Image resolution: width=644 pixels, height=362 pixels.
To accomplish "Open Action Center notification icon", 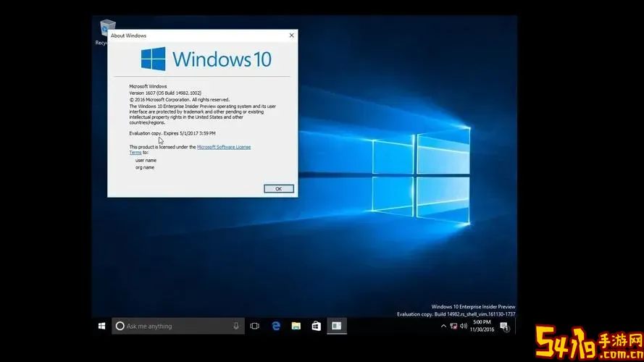I will pos(504,327).
